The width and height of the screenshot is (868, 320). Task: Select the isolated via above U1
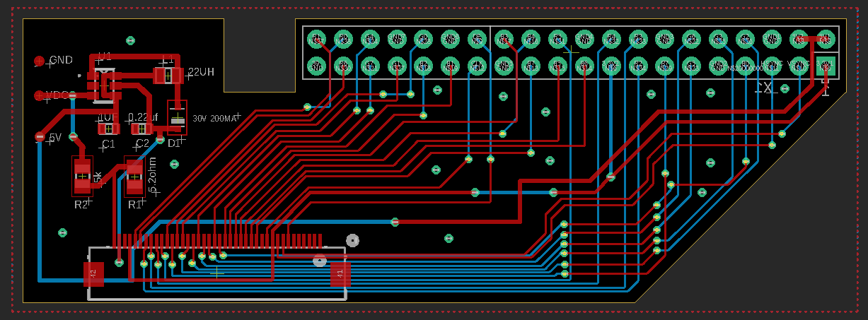(x=129, y=40)
